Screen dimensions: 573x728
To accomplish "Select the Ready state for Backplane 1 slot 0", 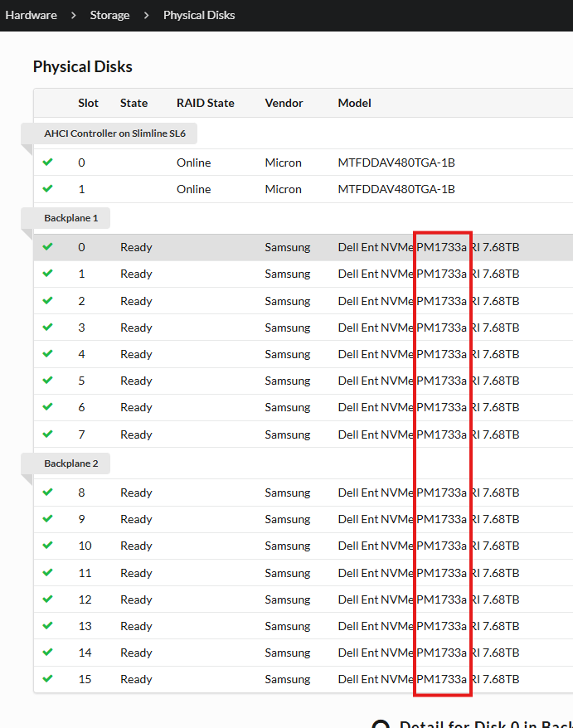I will click(136, 247).
